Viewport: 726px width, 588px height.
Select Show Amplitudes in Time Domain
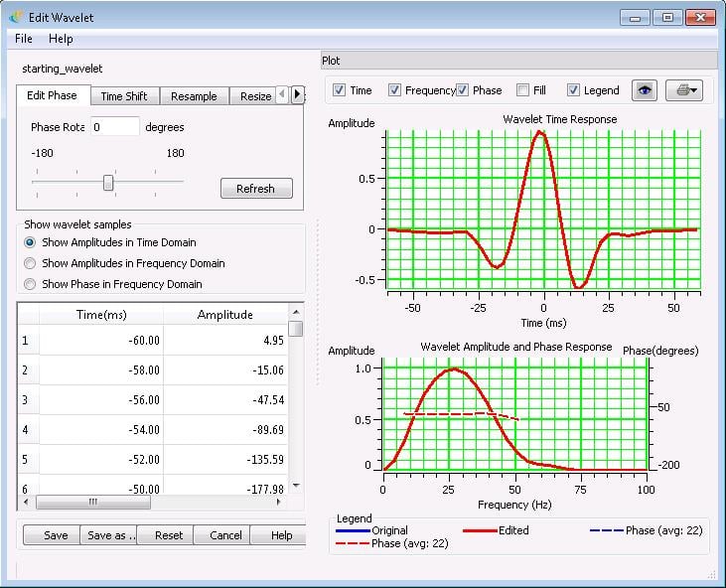pyautogui.click(x=30, y=242)
